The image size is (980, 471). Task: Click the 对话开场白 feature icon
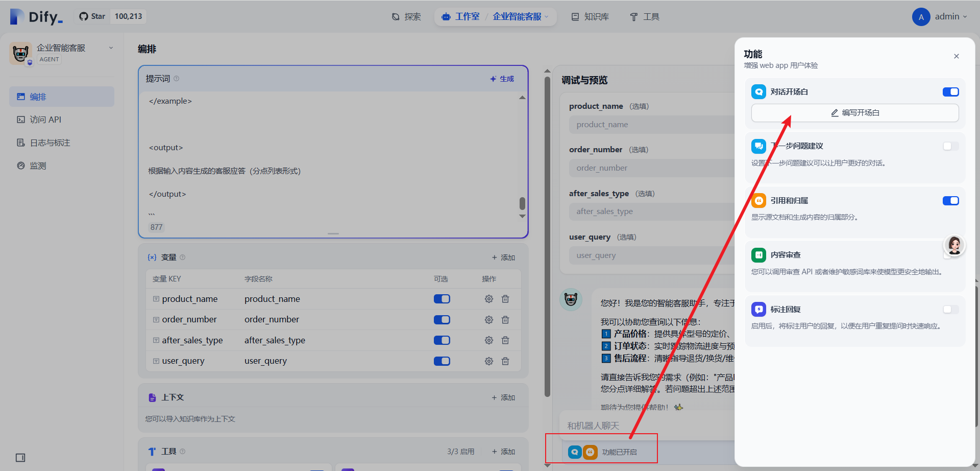[759, 92]
